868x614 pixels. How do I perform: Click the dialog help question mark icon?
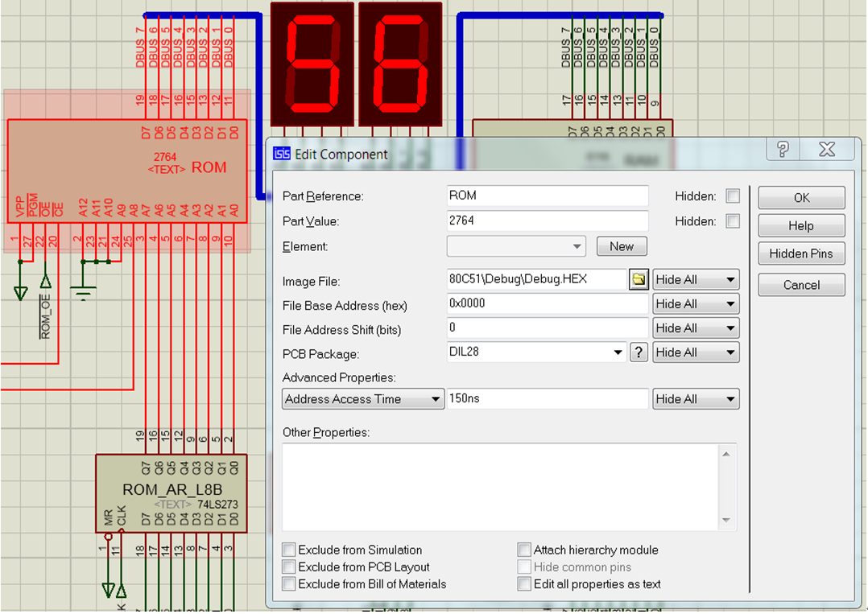[x=782, y=149]
